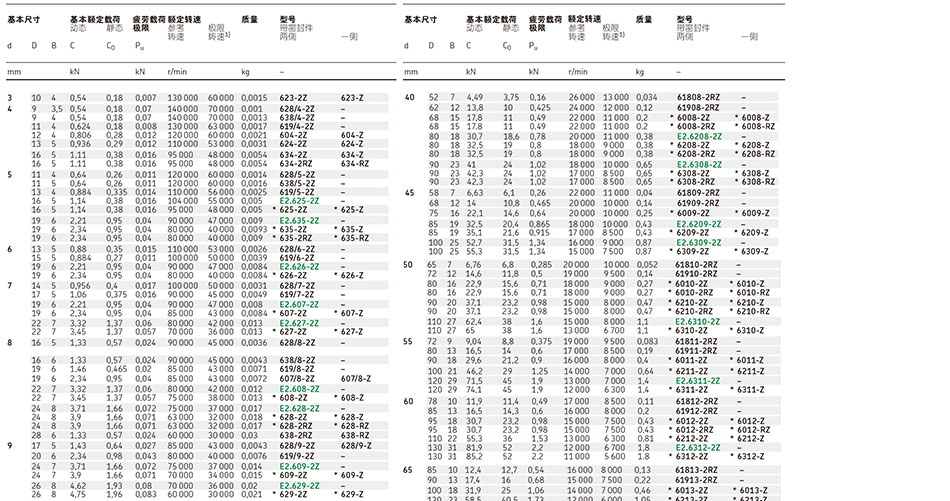Open bearing E2.608-2Z entry
Image resolution: width=950 pixels, height=501 pixels.
[298, 388]
